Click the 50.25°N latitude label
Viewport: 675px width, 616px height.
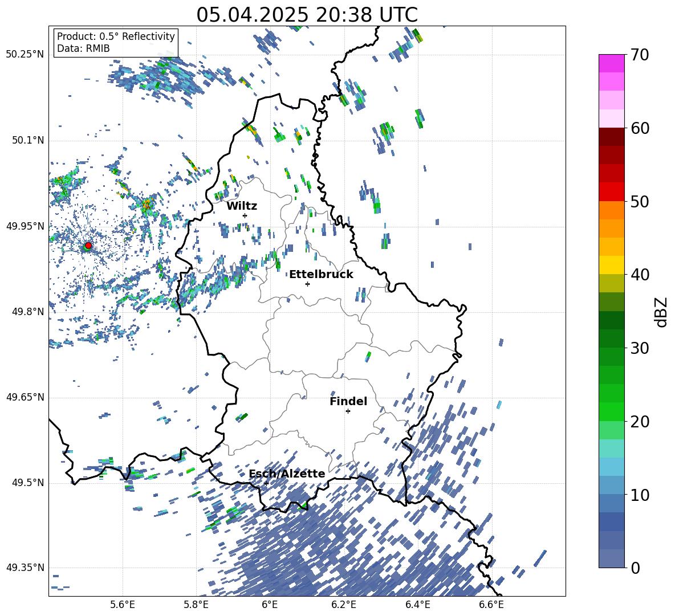coord(25,55)
